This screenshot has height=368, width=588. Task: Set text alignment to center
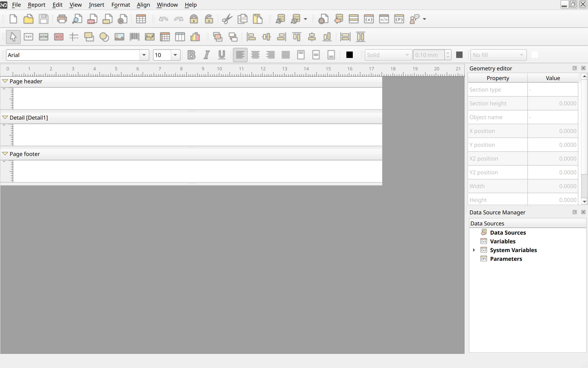255,55
